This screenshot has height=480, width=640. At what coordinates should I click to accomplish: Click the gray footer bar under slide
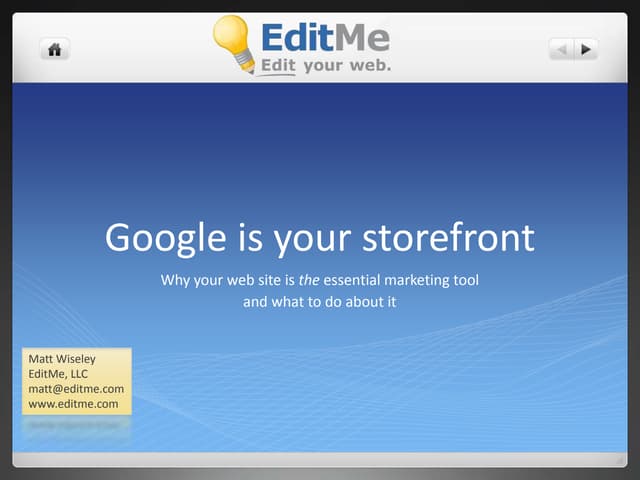pos(320,459)
